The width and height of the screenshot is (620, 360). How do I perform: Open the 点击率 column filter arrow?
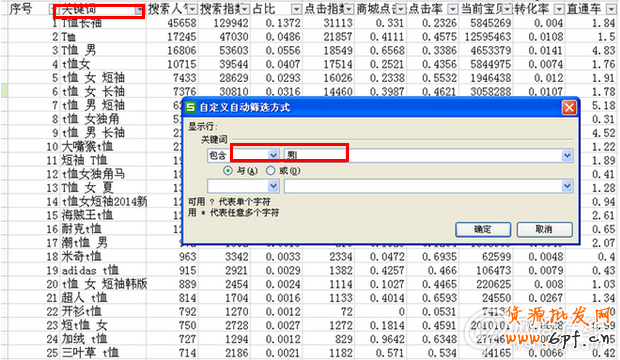(x=453, y=9)
